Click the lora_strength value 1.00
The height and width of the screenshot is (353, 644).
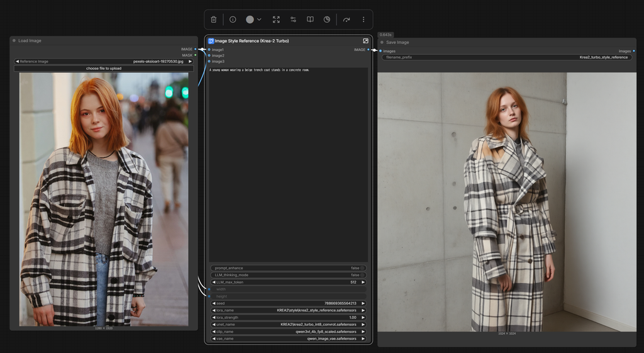(352, 317)
